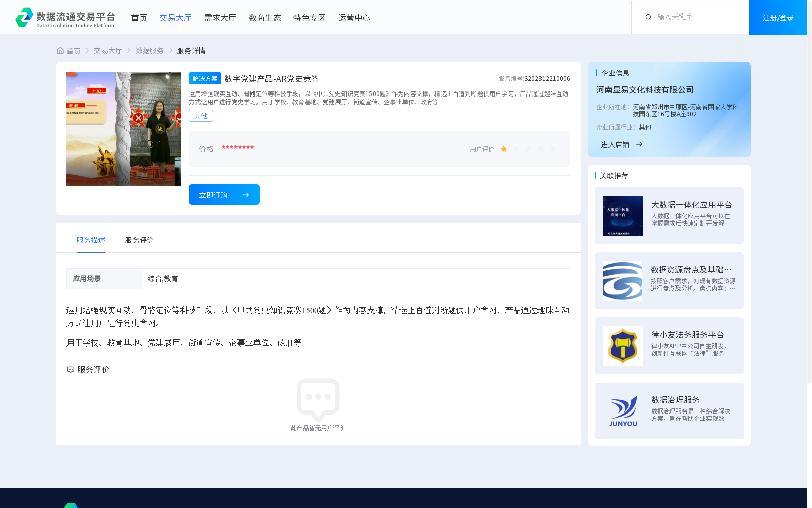
Task: Open 大数据一体化应用平台 thumbnail
Action: (x=623, y=216)
